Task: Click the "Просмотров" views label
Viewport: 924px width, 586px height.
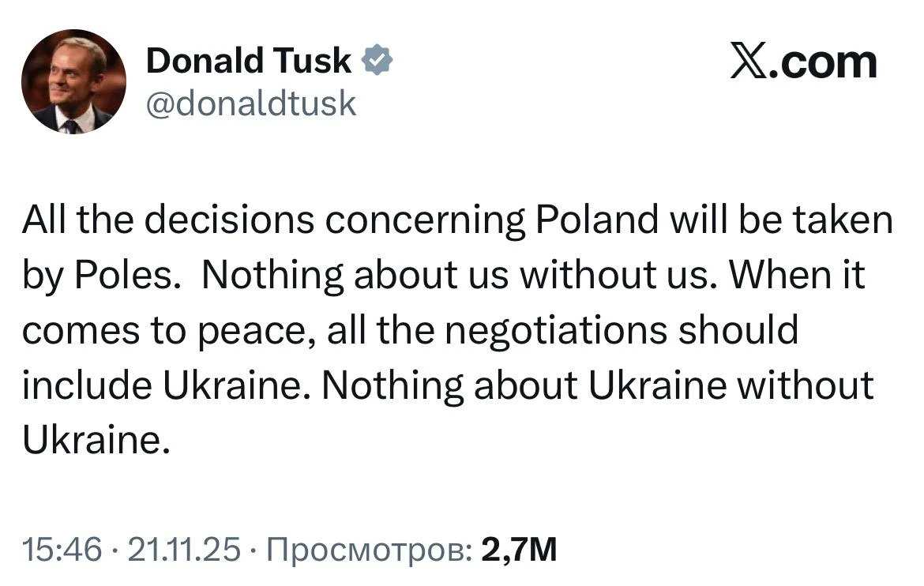Action: [x=370, y=549]
